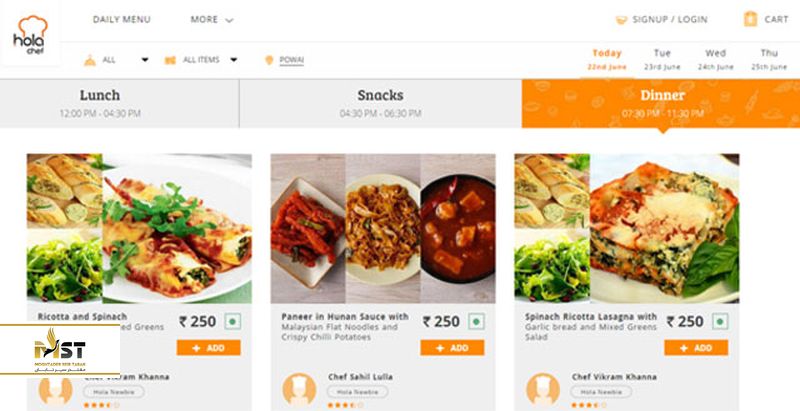Toggle veg indicator on Paneer in Hunan Sauce
800x411 pixels.
[x=476, y=322]
